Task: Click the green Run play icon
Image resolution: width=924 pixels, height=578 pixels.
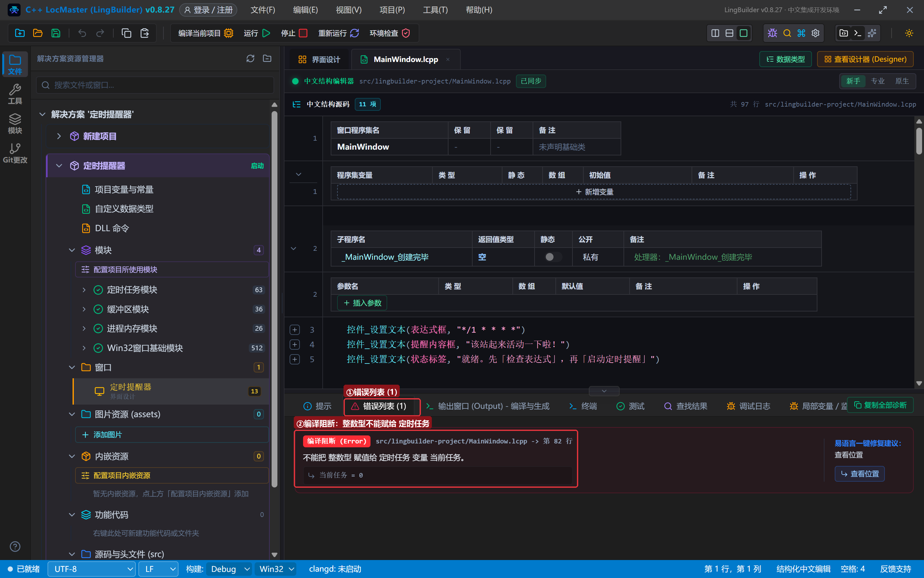Action: pos(266,33)
